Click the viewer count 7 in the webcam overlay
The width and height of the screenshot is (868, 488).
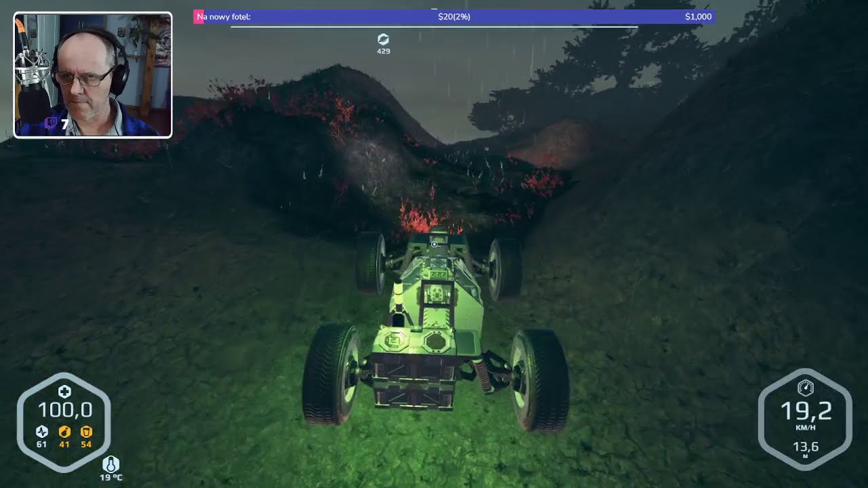[x=64, y=124]
